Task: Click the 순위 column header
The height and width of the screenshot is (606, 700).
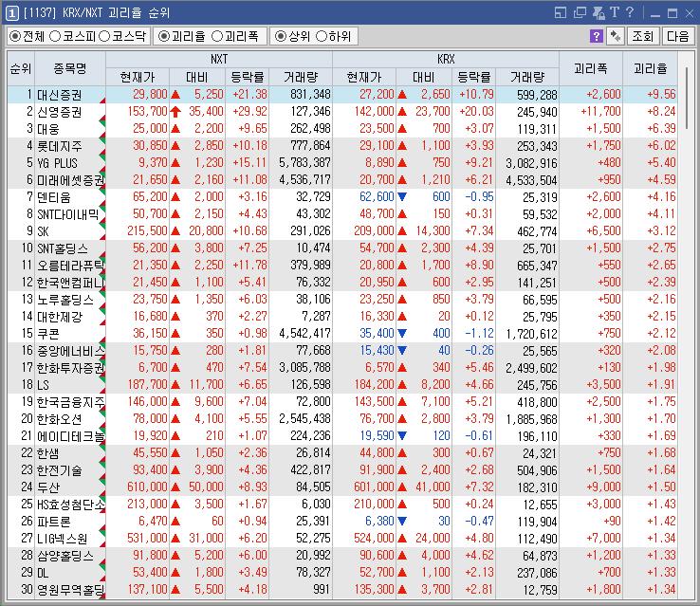Action: tap(21, 68)
